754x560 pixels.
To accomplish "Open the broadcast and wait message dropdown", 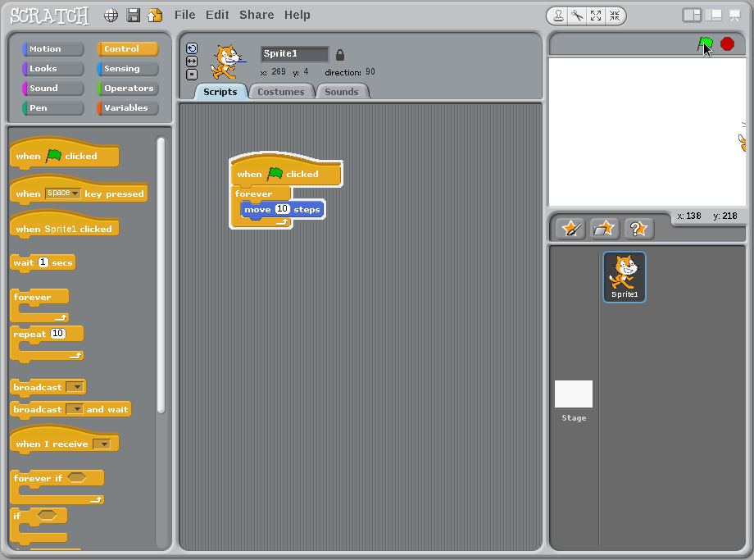I will (x=75, y=409).
